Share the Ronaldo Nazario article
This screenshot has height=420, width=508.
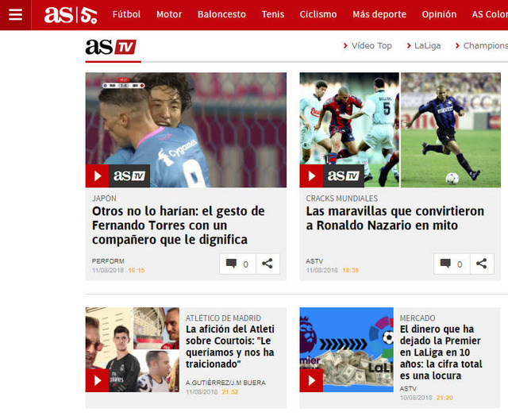pyautogui.click(x=482, y=264)
